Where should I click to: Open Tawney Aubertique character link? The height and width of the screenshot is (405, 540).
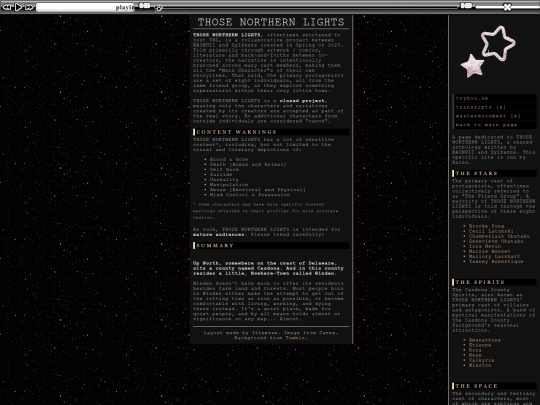[496, 261]
